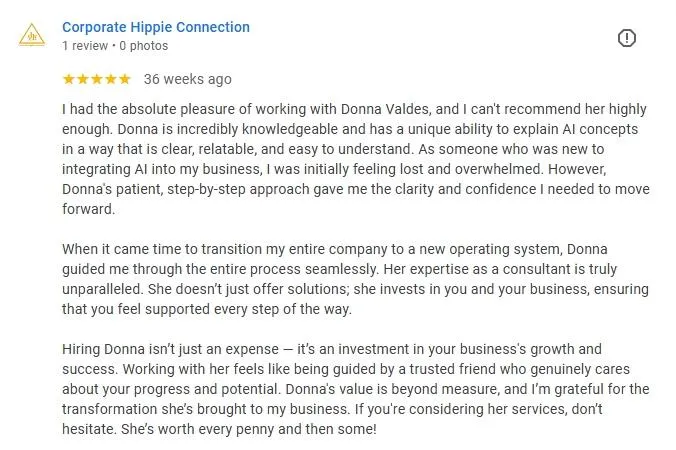
Task: Open Corporate Hippie Connection profile link
Action: pyautogui.click(x=156, y=27)
